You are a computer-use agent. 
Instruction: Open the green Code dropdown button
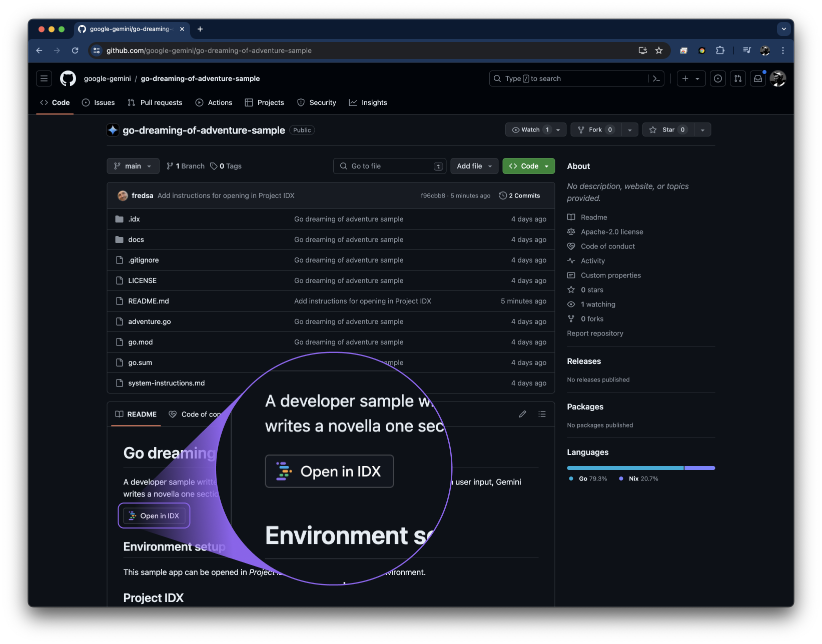click(529, 166)
